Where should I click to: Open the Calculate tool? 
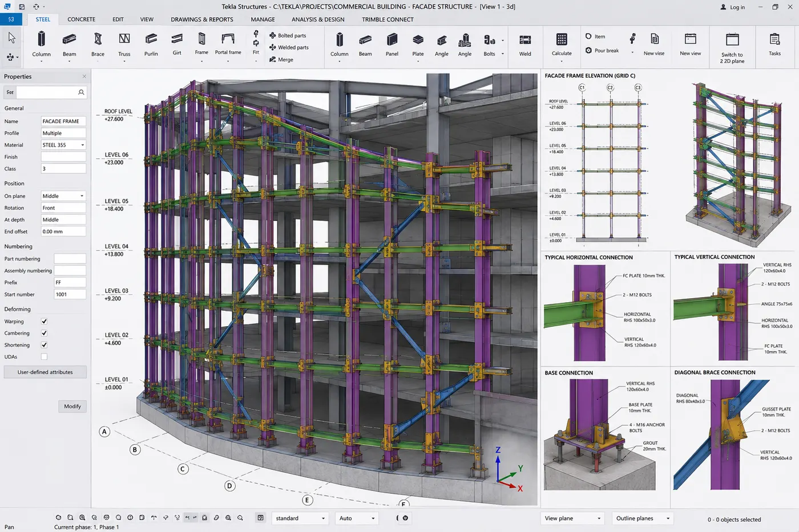pyautogui.click(x=562, y=44)
